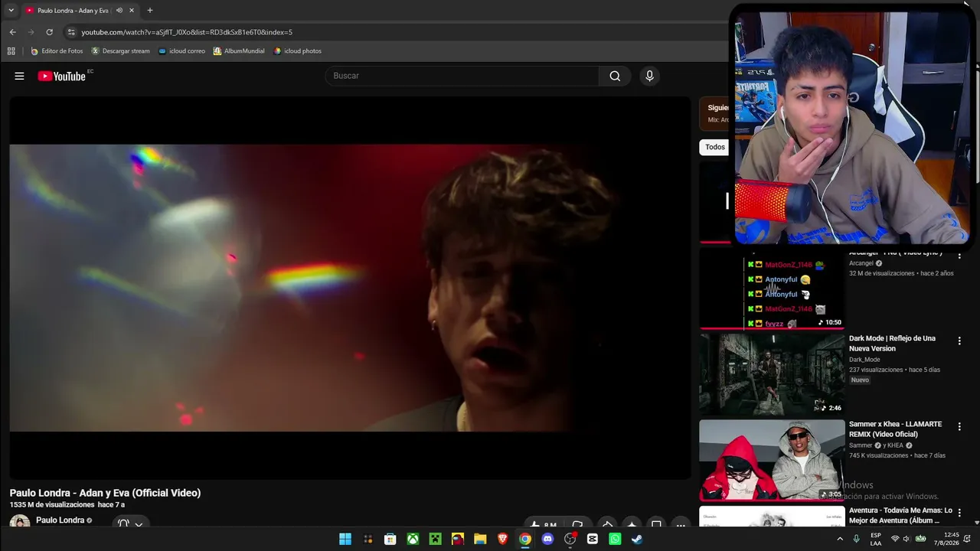Open the Sammer x Khea - LLAMARTE REMIX title

(896, 429)
